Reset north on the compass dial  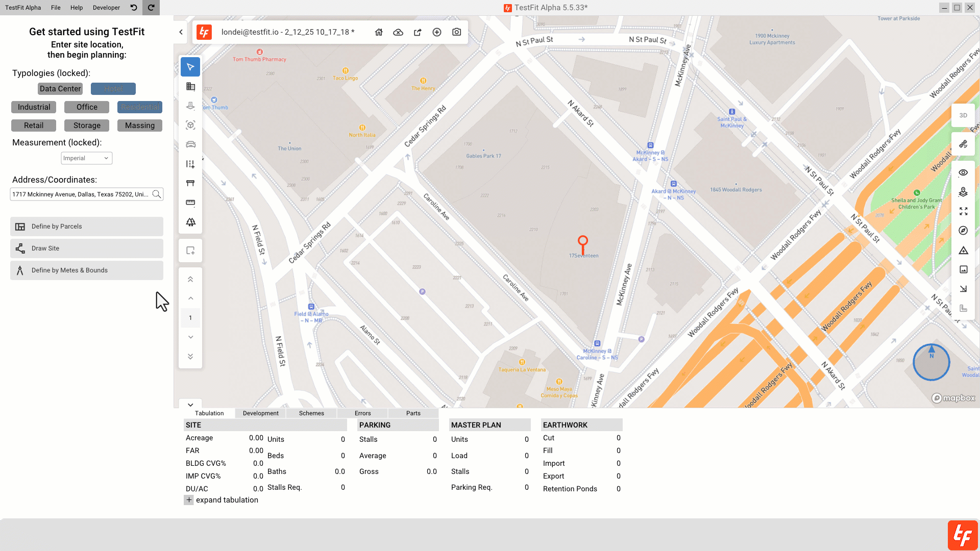pos(931,362)
